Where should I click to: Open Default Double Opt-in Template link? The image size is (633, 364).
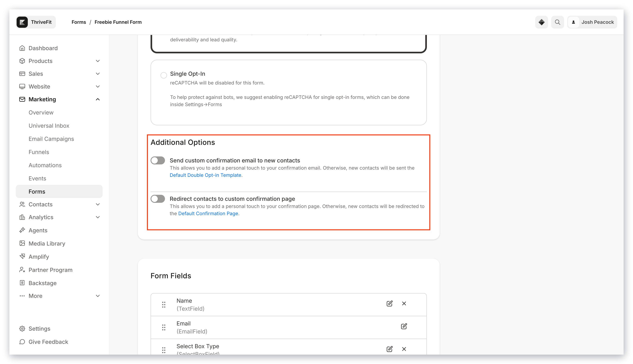coord(205,175)
